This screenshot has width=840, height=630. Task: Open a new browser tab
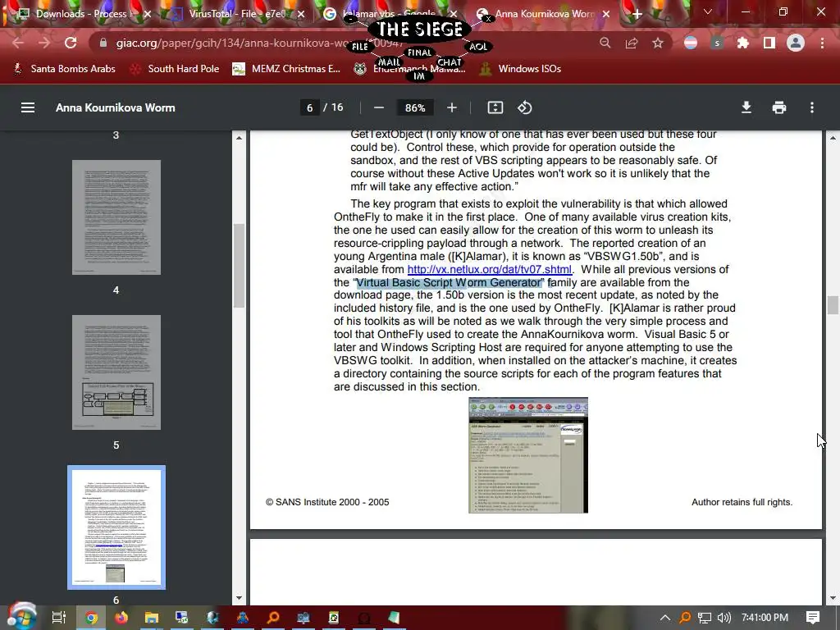tap(637, 14)
